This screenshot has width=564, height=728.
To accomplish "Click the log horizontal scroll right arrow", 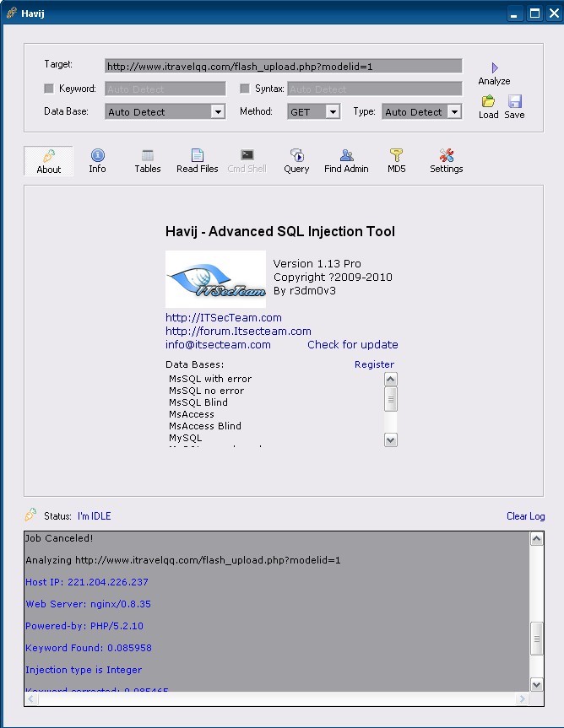I will click(x=522, y=698).
